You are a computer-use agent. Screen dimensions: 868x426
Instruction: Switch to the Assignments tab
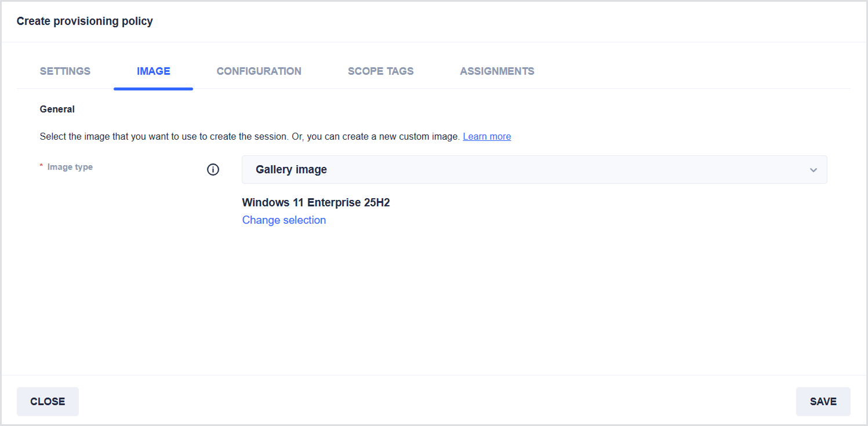tap(497, 71)
